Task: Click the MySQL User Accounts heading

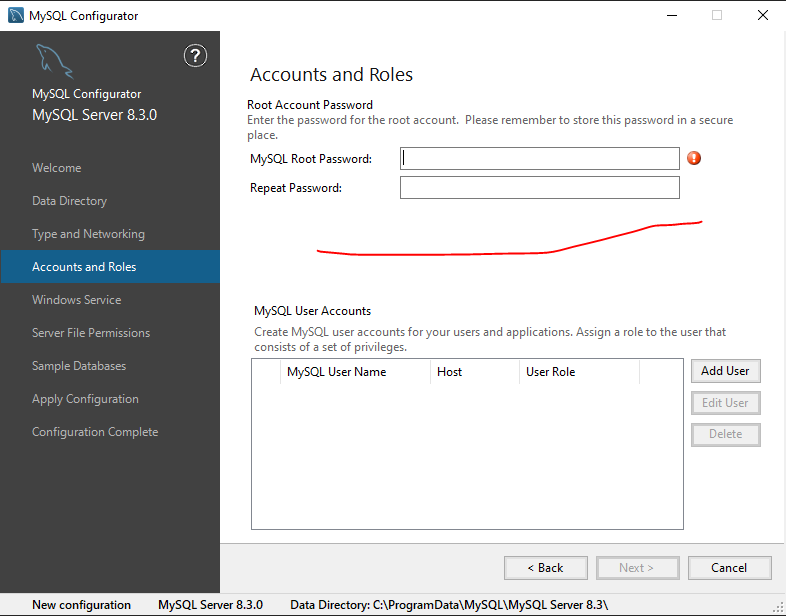Action: click(x=312, y=311)
